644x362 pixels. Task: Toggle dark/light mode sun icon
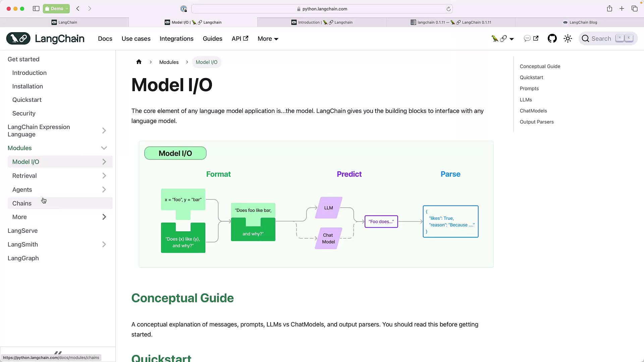[568, 39]
